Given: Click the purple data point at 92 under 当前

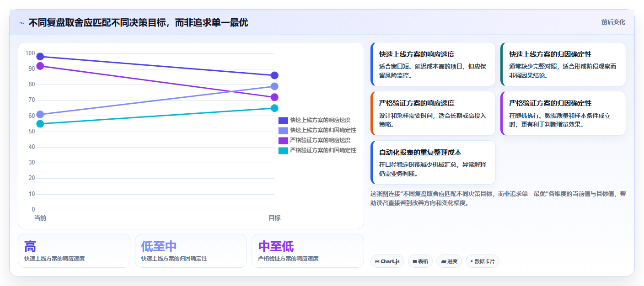Looking at the screenshot, I should coord(40,66).
